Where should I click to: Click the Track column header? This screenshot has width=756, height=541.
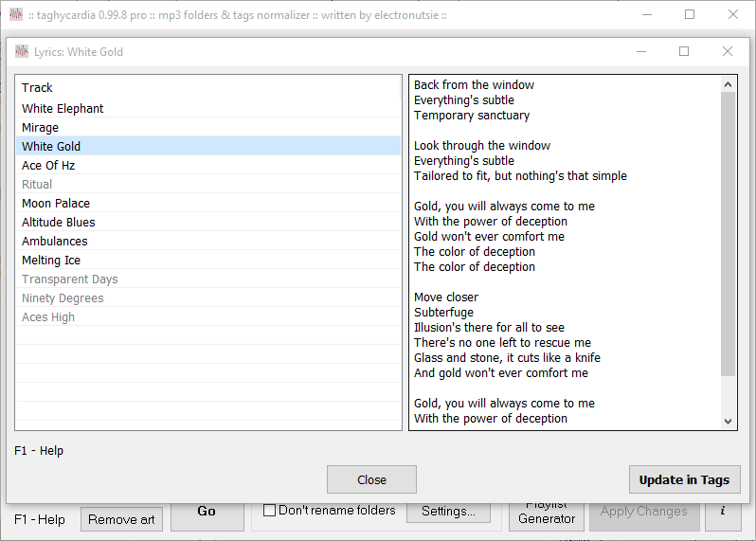pos(207,88)
